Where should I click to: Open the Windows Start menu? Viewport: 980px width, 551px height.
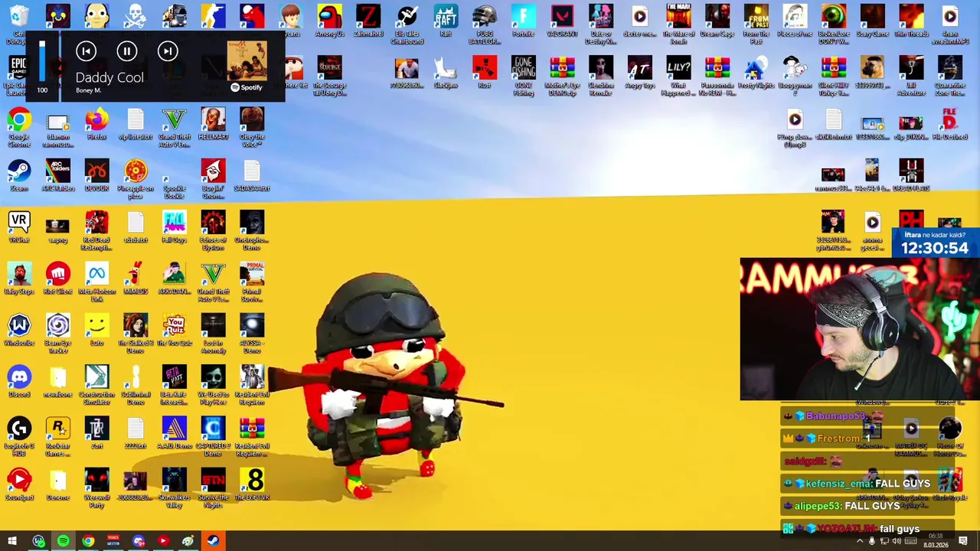(x=12, y=541)
